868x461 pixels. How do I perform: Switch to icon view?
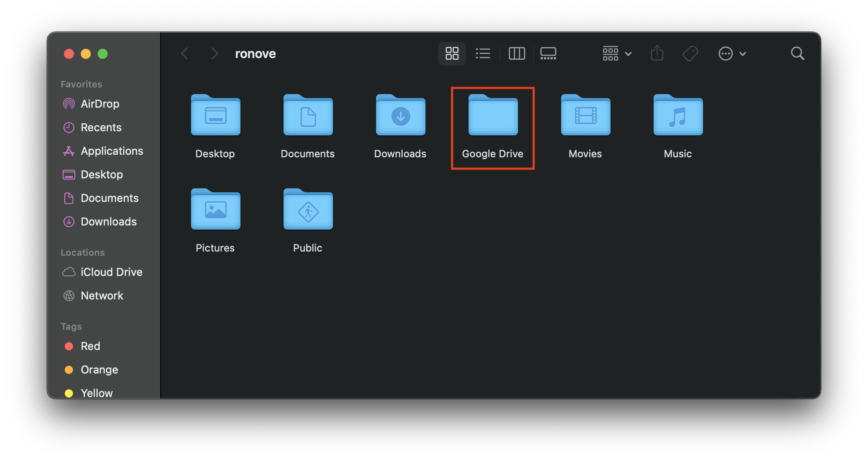tap(452, 53)
